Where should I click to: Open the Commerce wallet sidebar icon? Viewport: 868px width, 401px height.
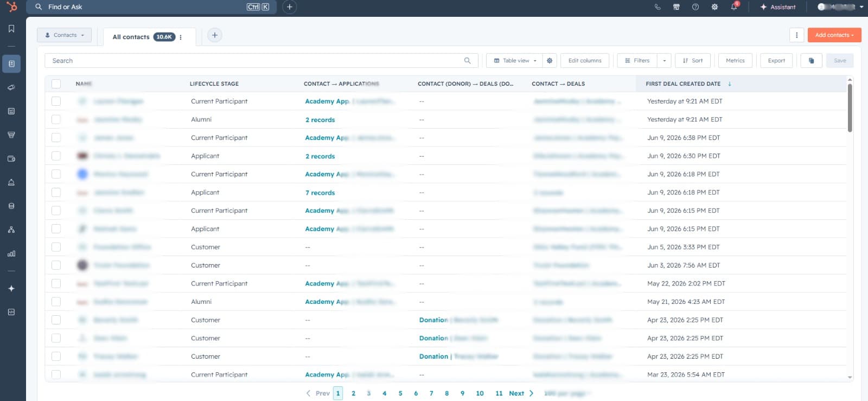pyautogui.click(x=11, y=159)
